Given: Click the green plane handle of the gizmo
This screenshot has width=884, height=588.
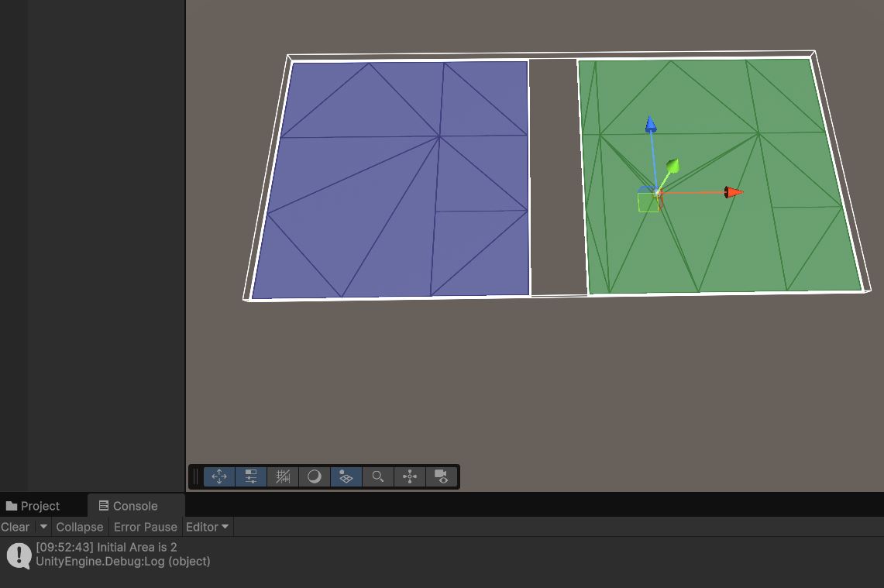Looking at the screenshot, I should click(x=648, y=202).
